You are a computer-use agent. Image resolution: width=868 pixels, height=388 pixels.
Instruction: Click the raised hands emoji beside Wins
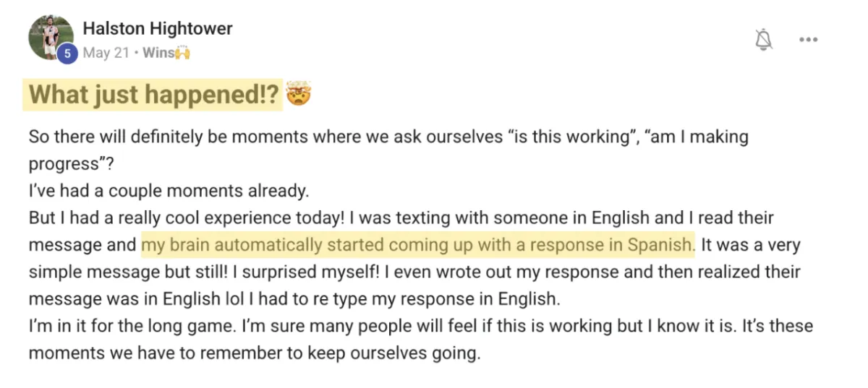tap(182, 52)
